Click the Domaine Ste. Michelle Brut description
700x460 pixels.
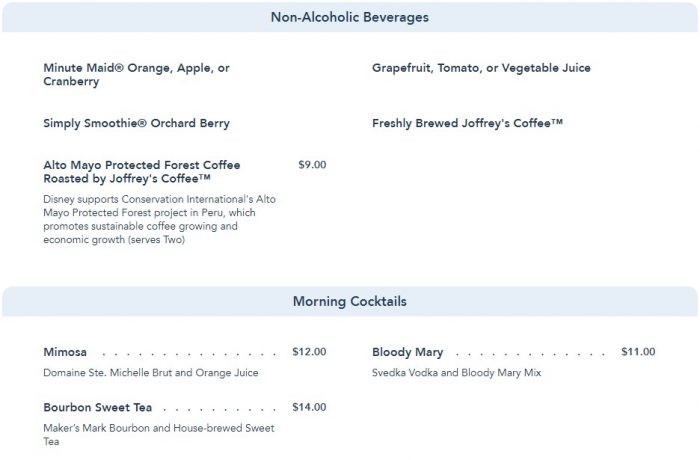pyautogui.click(x=150, y=373)
